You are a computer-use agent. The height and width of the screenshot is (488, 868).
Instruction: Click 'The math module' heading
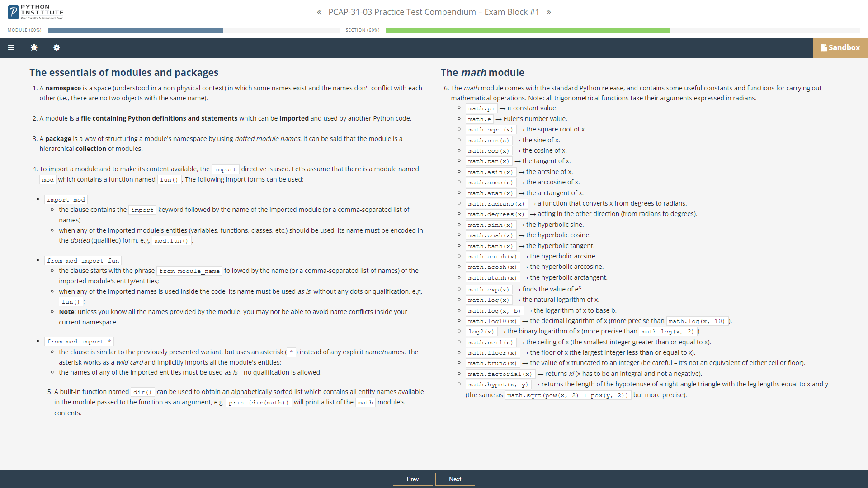coord(482,72)
